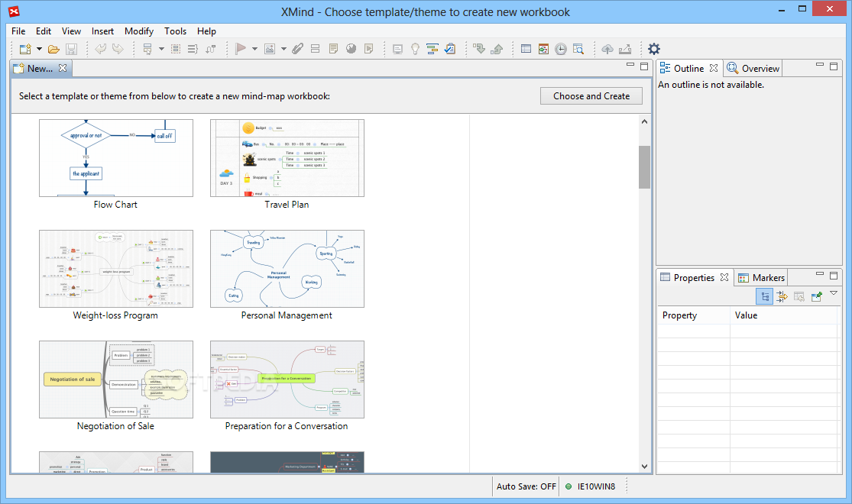This screenshot has width=852, height=504.
Task: Click the Insert Image toolbar icon
Action: click(270, 49)
